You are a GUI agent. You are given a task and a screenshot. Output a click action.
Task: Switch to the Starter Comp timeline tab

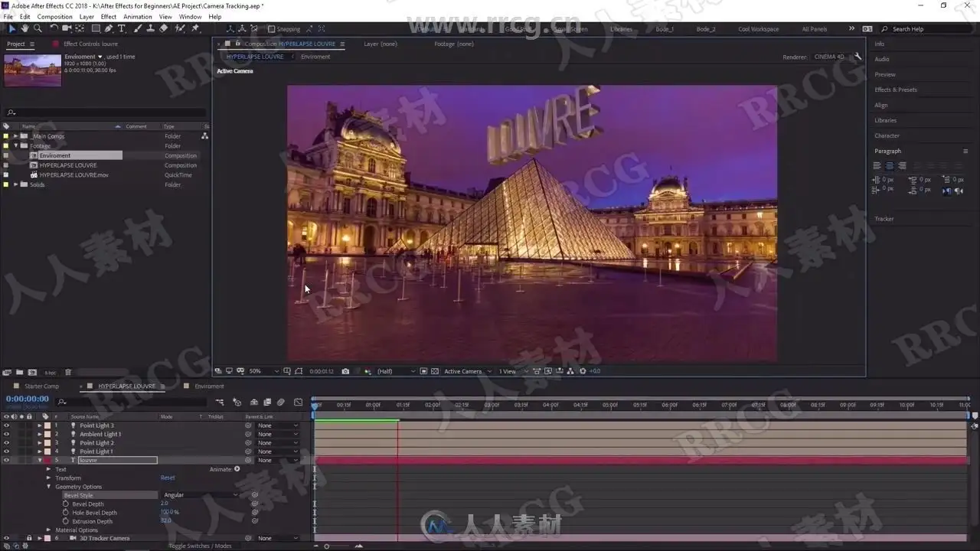point(41,386)
